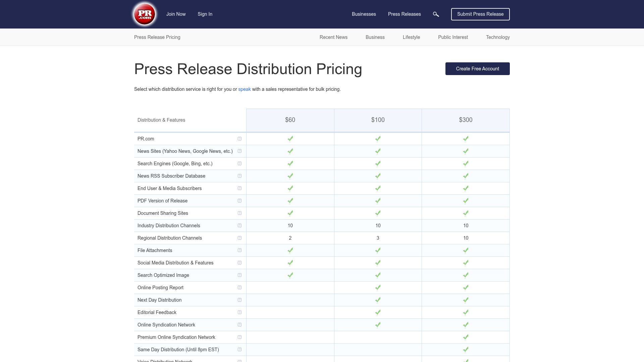The height and width of the screenshot is (362, 644).
Task: Click help icon for PDF Version of Release
Action: 239,201
